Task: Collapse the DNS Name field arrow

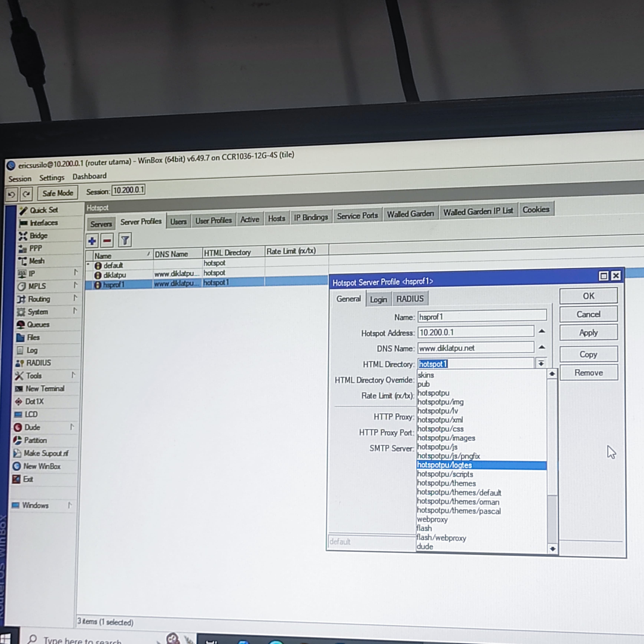Action: pyautogui.click(x=542, y=347)
